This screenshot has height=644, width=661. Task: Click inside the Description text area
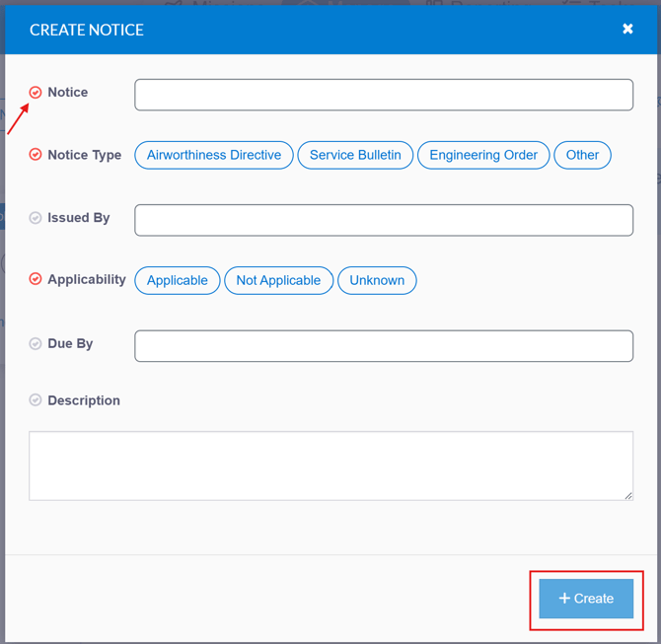tap(330, 465)
